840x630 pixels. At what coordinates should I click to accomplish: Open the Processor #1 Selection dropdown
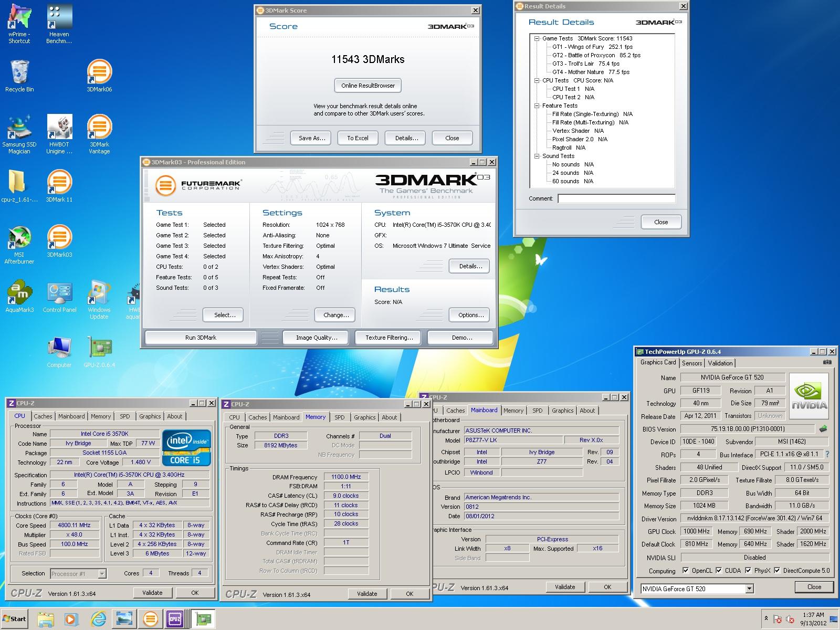click(102, 574)
